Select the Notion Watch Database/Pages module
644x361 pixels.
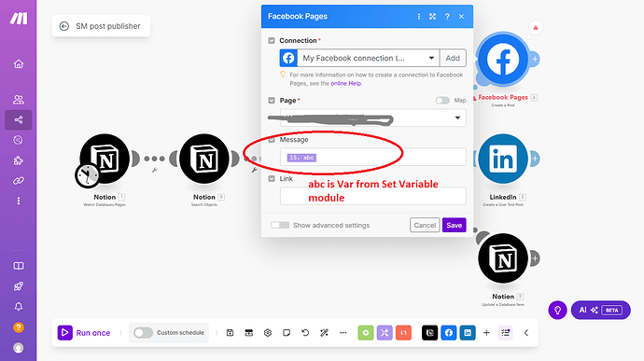[x=105, y=159]
